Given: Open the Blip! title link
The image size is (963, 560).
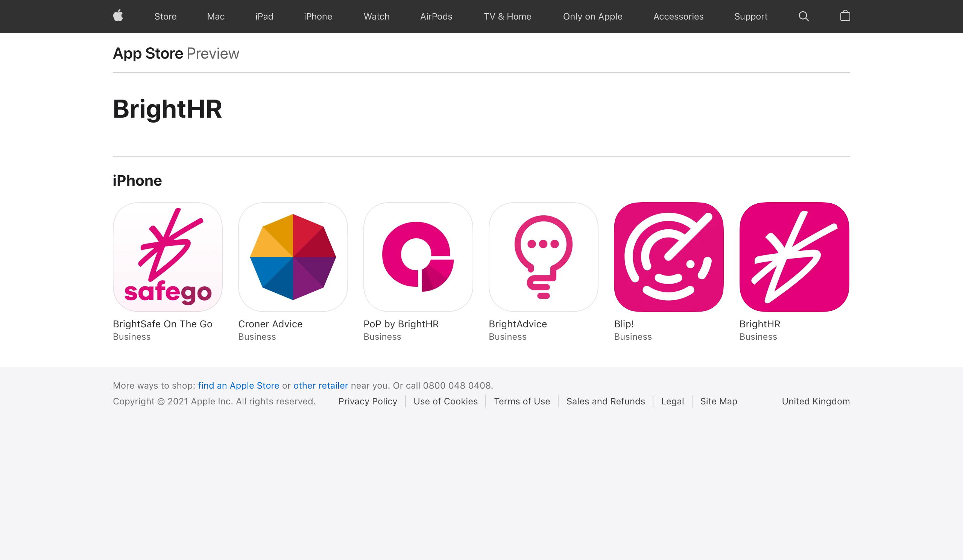Looking at the screenshot, I should pos(624,324).
